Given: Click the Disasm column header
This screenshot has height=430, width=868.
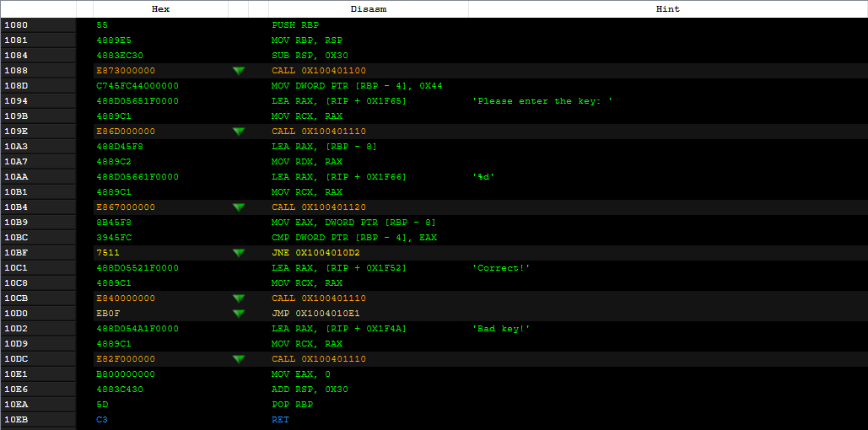Looking at the screenshot, I should pyautogui.click(x=368, y=8).
